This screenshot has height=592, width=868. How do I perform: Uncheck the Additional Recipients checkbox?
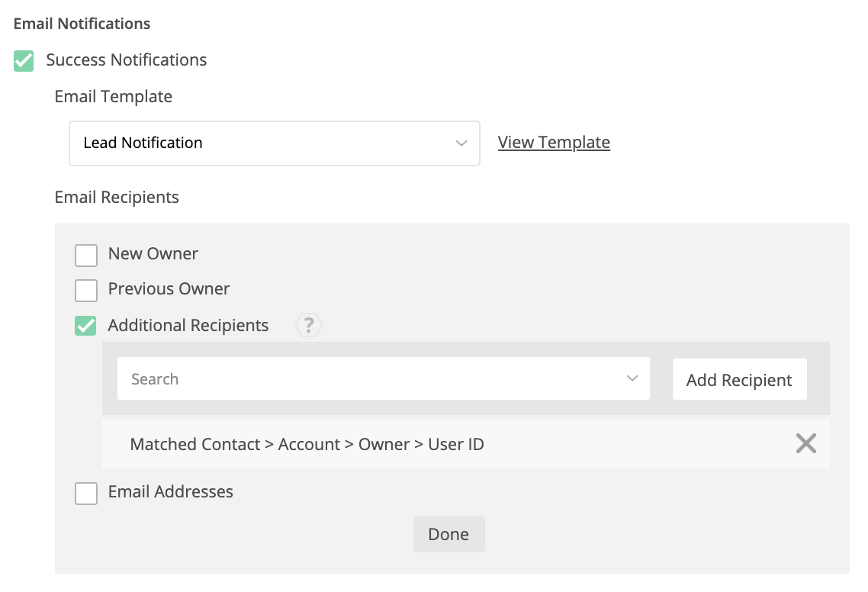click(x=86, y=326)
